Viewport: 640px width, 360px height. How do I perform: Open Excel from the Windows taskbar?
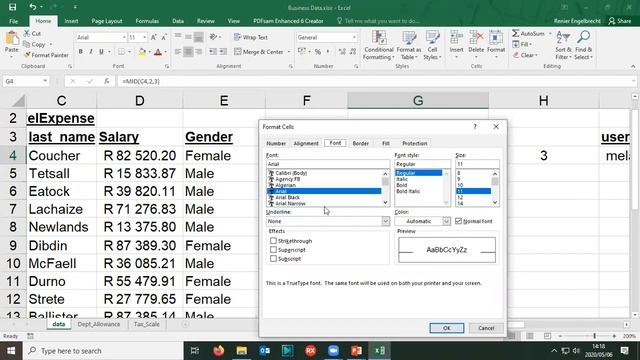click(x=380, y=350)
